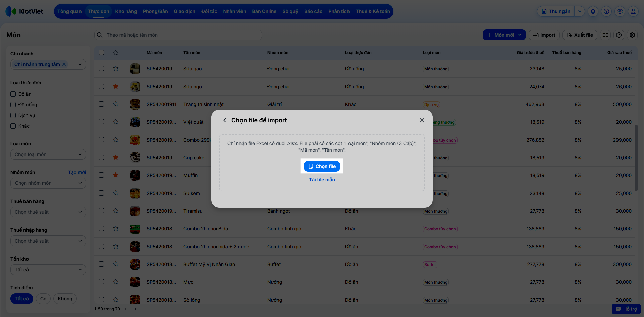Open the Hỗ trợ support chat
Viewport: 644px width, 317px height.
(x=626, y=309)
